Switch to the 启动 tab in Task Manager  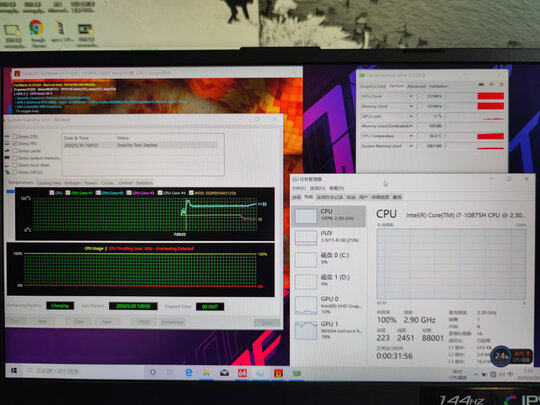(x=351, y=197)
